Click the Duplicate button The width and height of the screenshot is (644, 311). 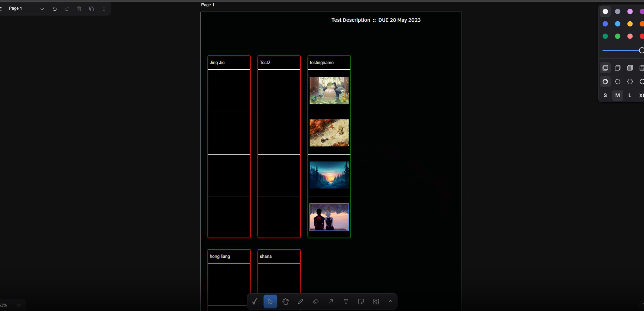tap(91, 9)
